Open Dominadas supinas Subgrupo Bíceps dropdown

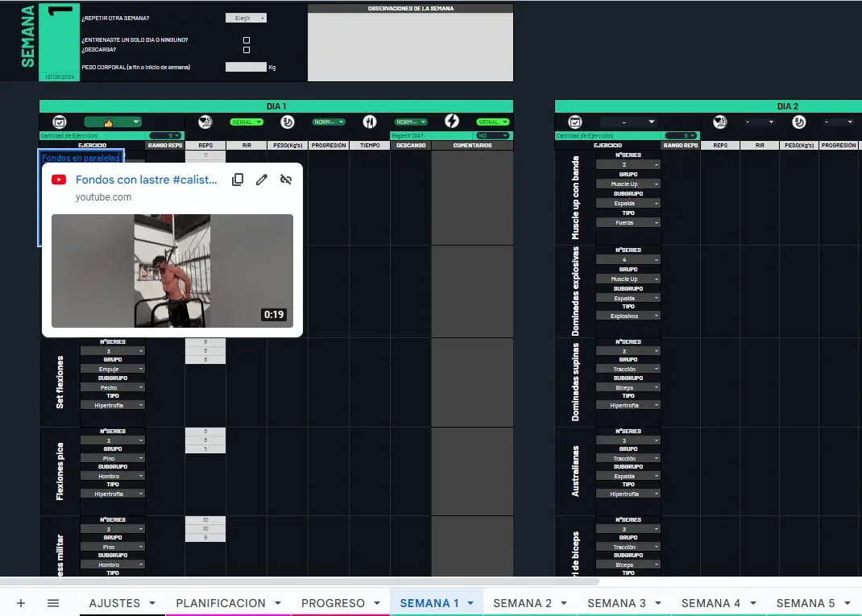pyautogui.click(x=628, y=387)
